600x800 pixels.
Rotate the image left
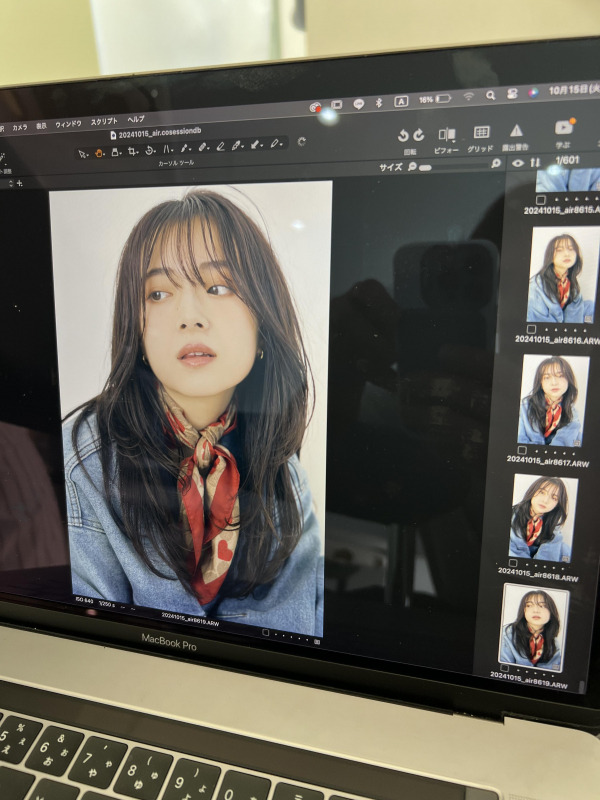coord(403,135)
